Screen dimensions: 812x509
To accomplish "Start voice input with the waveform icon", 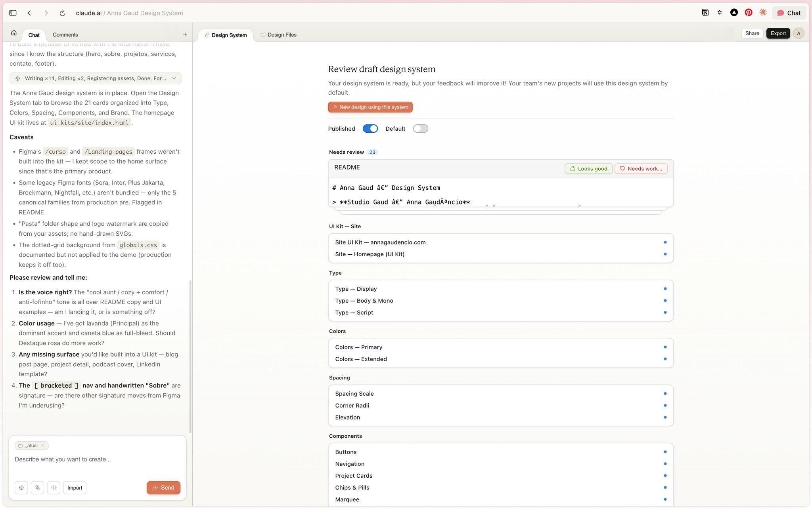I will click(54, 488).
